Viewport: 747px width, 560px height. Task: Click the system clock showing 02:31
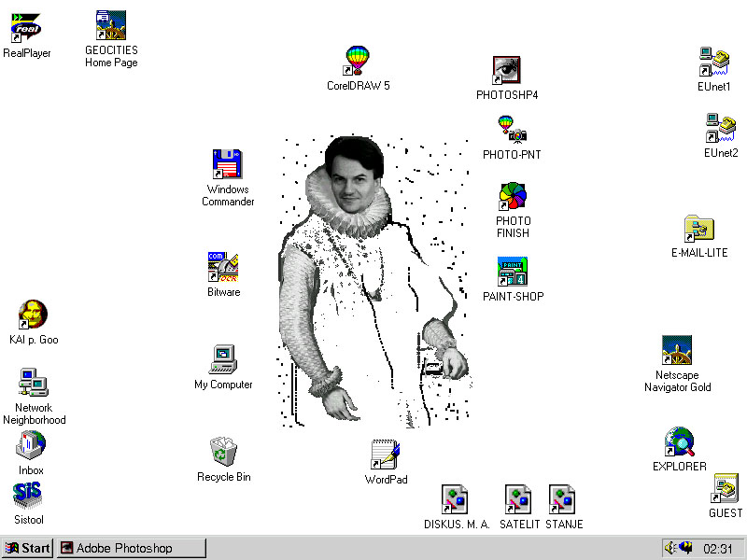[717, 549]
